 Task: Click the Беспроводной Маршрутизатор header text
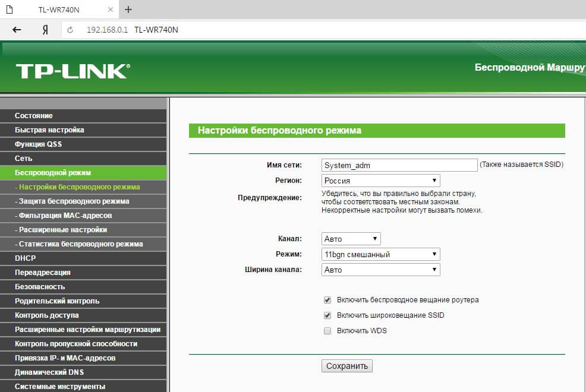[530, 68]
